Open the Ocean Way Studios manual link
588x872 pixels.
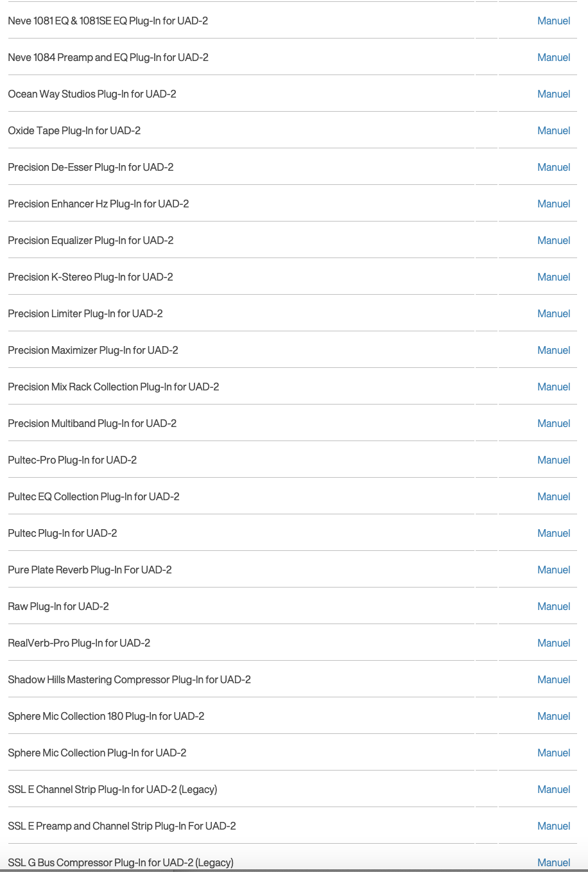click(x=553, y=94)
